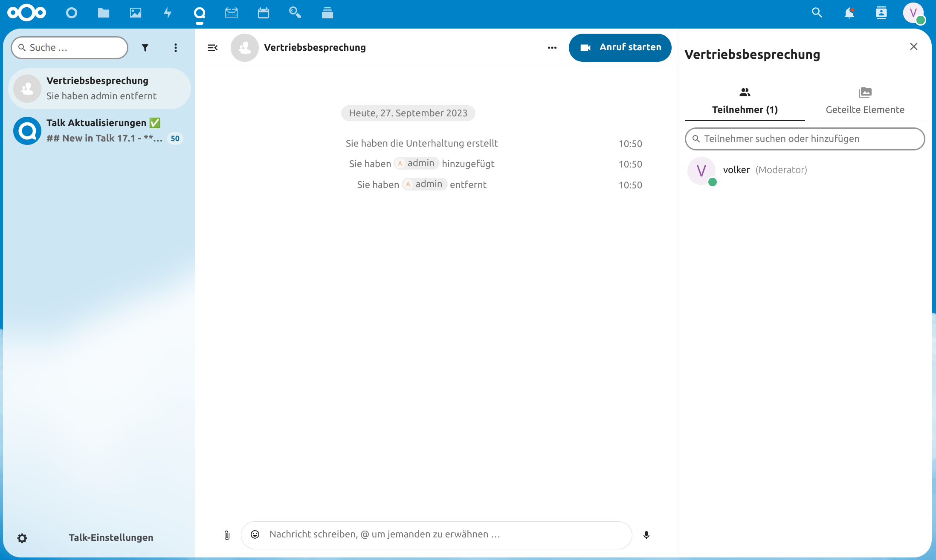
Task: Start a call with Anruf starten
Action: [x=620, y=47]
